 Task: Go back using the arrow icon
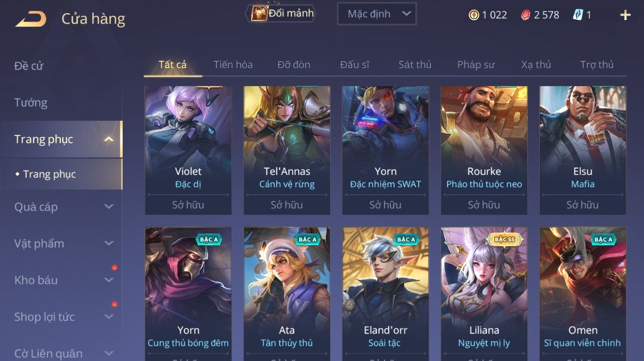pyautogui.click(x=30, y=19)
